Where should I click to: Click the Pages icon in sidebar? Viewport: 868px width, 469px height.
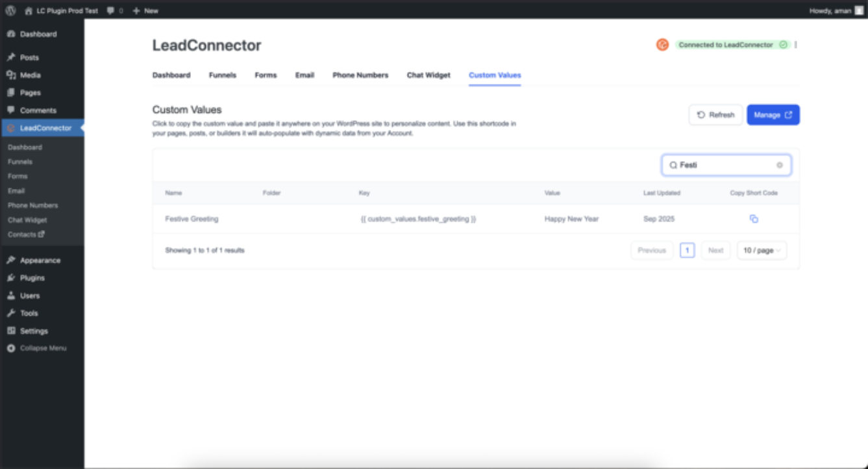click(11, 92)
